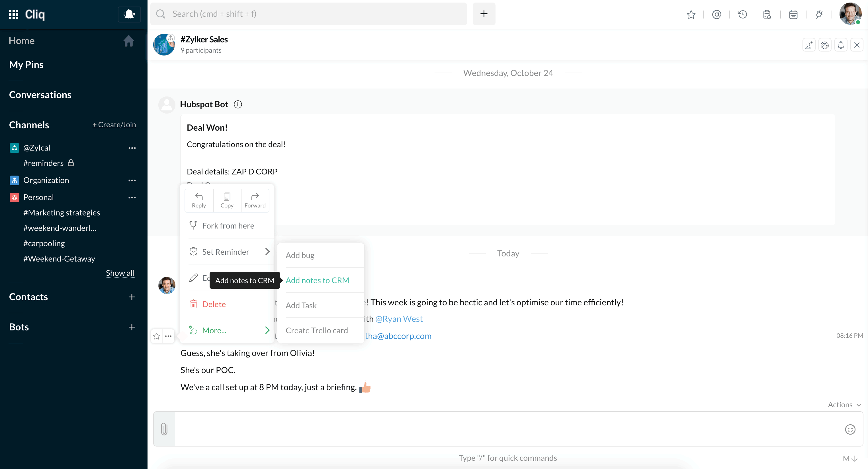
Task: Open the history clock icon
Action: 742,14
